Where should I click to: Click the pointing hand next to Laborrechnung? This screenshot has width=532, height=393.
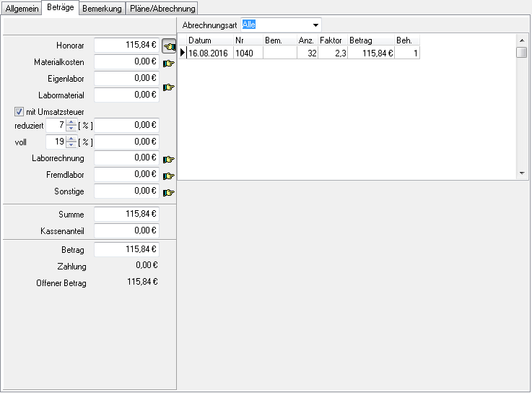169,159
